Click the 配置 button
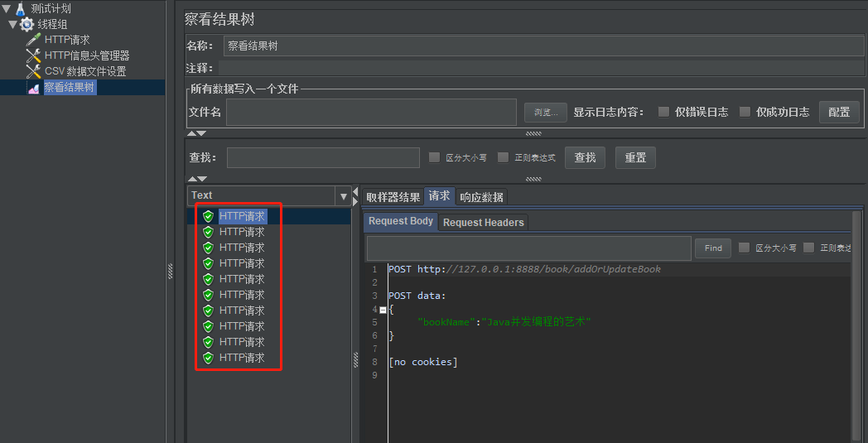Image resolution: width=868 pixels, height=443 pixels. pos(839,112)
